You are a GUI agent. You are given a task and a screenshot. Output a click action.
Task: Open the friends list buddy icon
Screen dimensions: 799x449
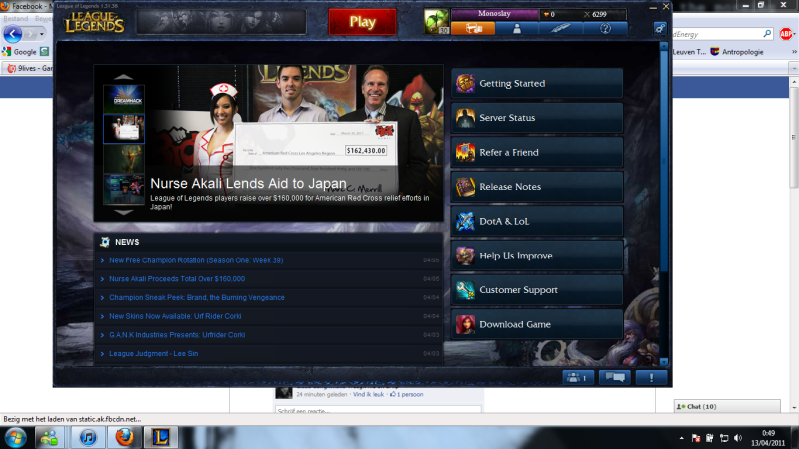577,377
